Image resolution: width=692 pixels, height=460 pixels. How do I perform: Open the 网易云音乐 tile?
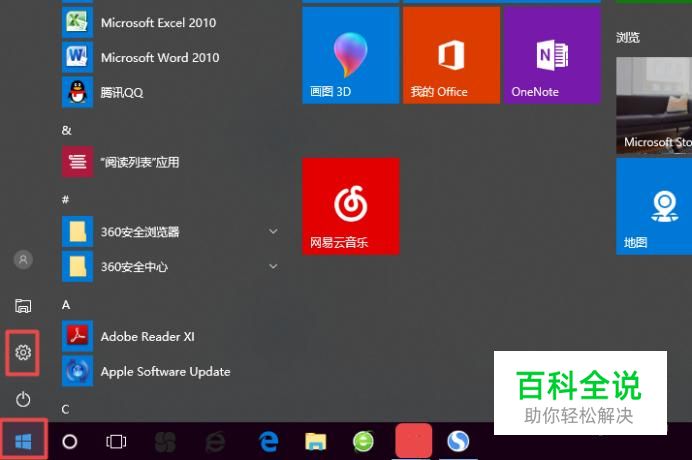coord(350,206)
